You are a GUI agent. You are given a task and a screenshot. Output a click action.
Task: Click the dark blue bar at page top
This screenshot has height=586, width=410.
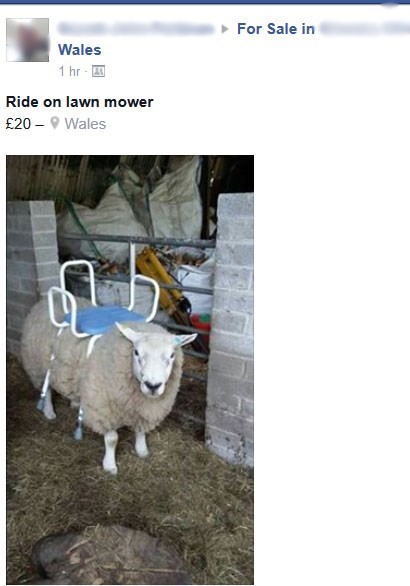pyautogui.click(x=205, y=2)
